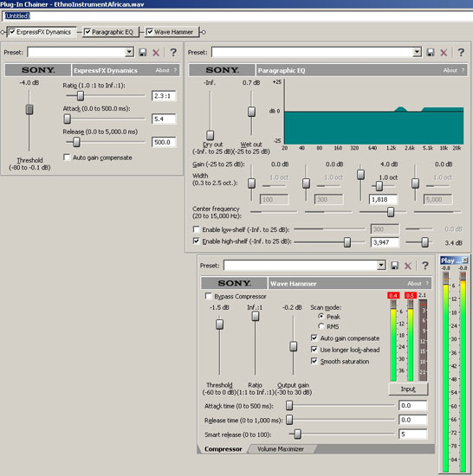Click the Attack value field 5.4
This screenshot has width=473, height=476.
coord(164,119)
